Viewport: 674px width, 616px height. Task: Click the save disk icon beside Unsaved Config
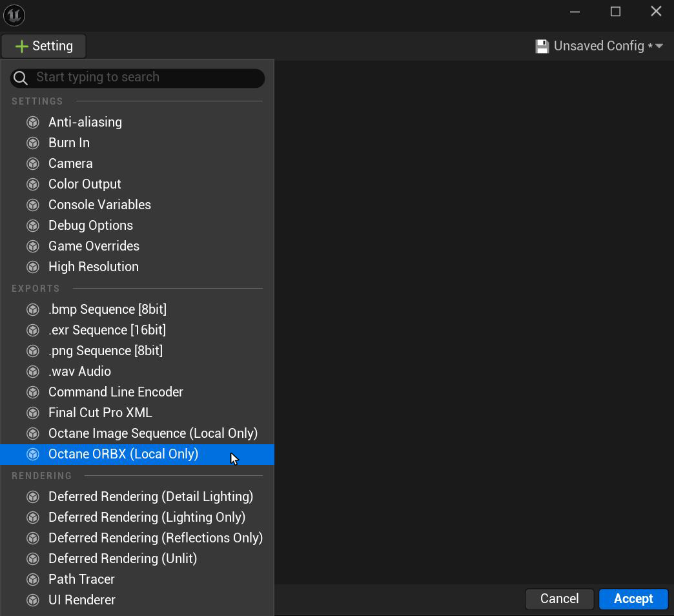542,46
